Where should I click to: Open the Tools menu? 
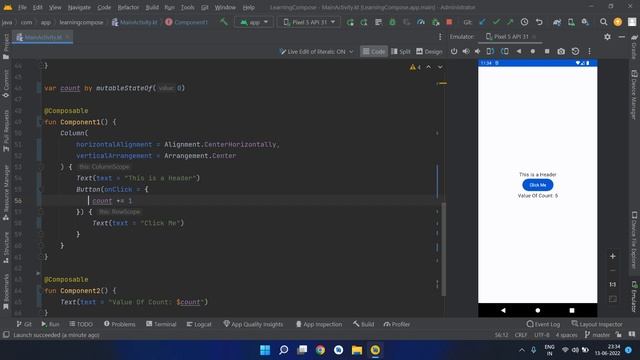(187, 7)
